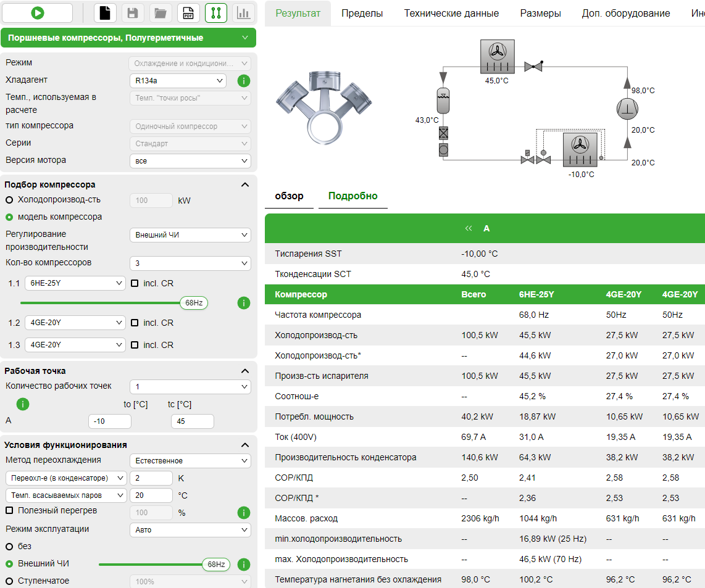This screenshot has width=705, height=588.
Task: Click the double-arrow icon before column A
Action: click(x=469, y=228)
